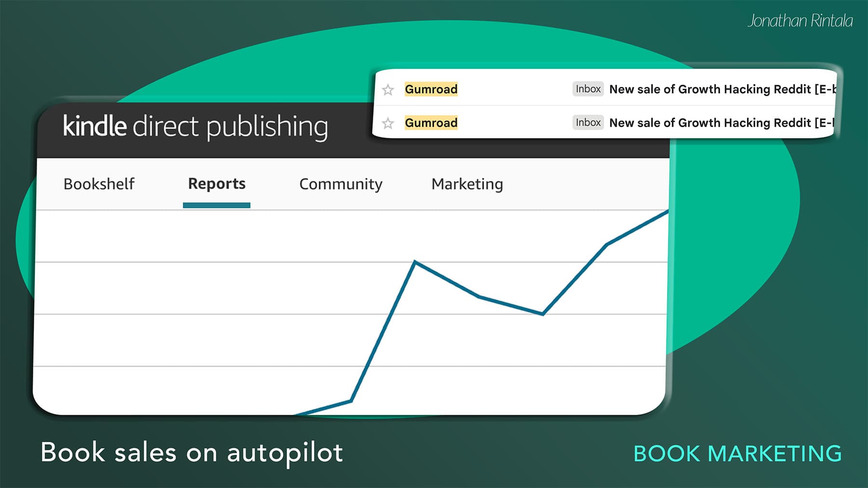Star the second Gumroad email
The height and width of the screenshot is (488, 868).
(x=388, y=123)
